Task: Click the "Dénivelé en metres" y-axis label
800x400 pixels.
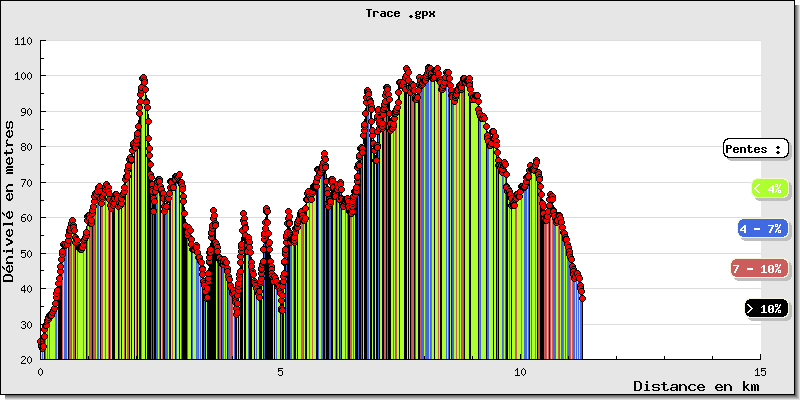Action: [10, 200]
